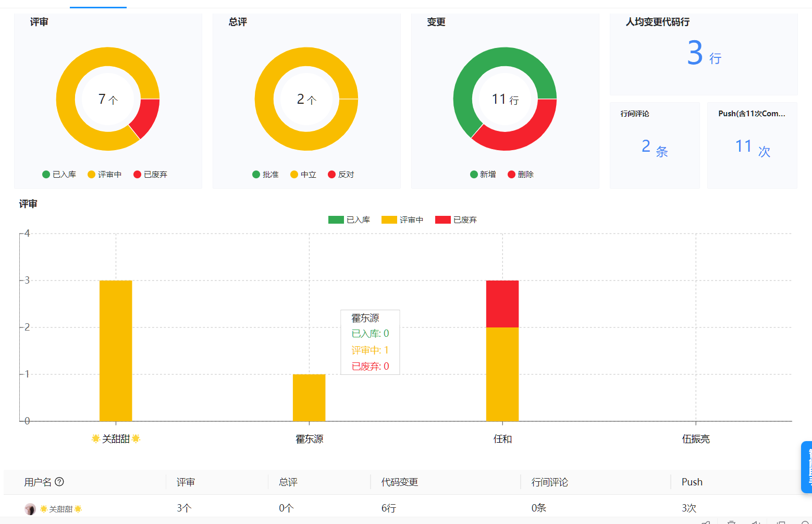Image resolution: width=812 pixels, height=524 pixels.
Task: Click 关甜甜's avatar in the table row
Action: point(30,509)
